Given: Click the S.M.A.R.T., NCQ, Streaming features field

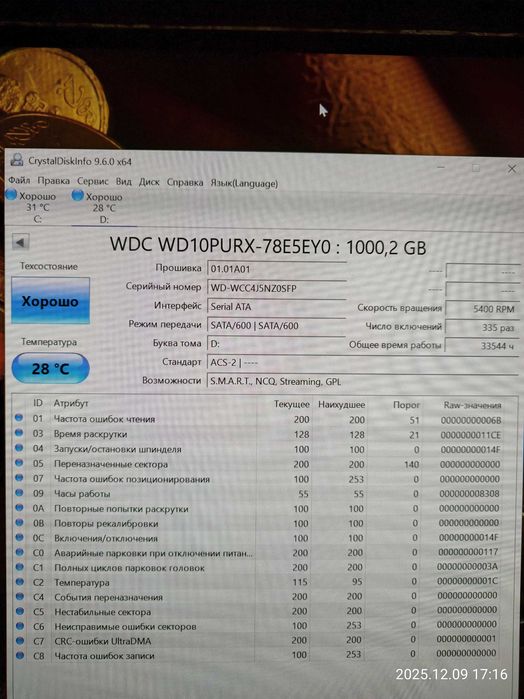Looking at the screenshot, I should pos(363,382).
